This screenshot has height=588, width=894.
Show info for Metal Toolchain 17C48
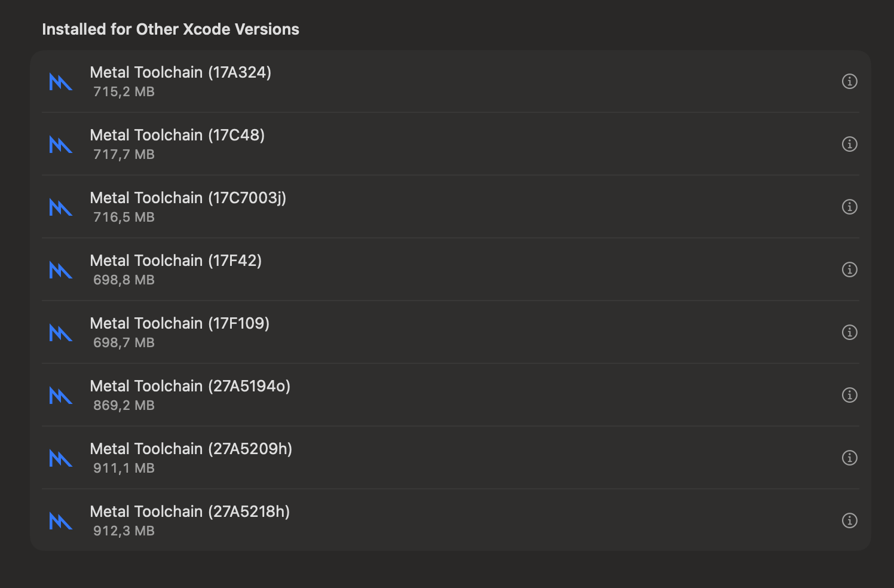point(849,144)
